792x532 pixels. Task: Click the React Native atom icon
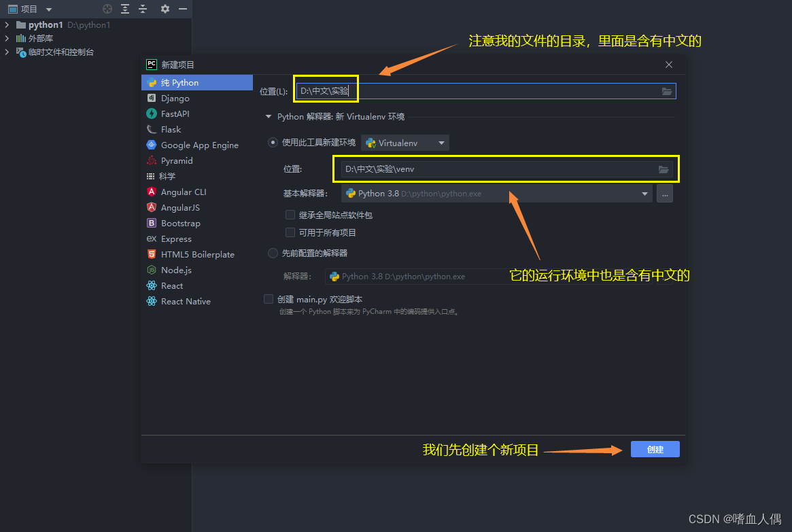152,302
